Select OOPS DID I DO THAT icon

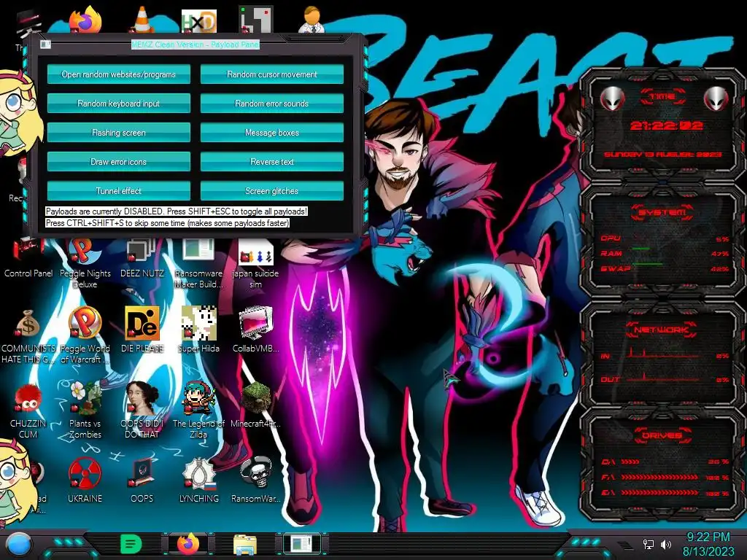pyautogui.click(x=142, y=410)
